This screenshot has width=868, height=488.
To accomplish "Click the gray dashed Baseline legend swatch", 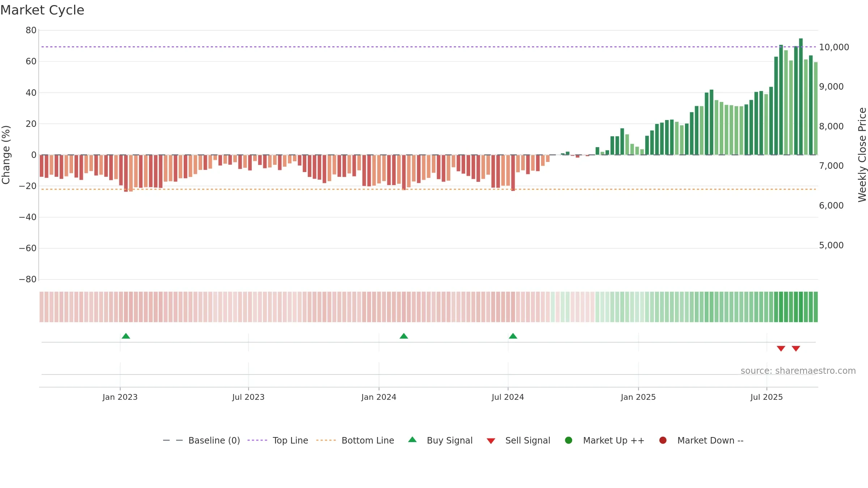I will [173, 440].
